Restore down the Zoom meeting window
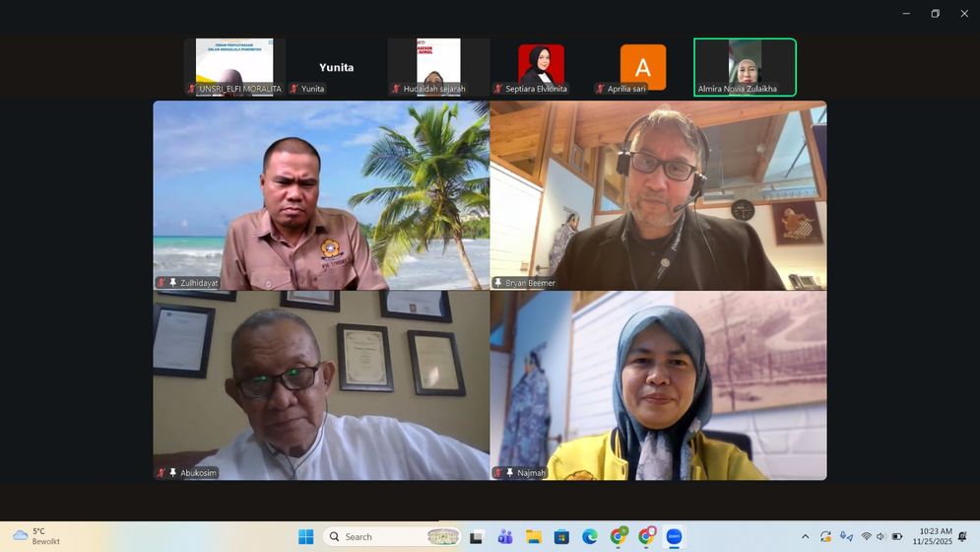Viewport: 980px width, 552px height. click(935, 13)
